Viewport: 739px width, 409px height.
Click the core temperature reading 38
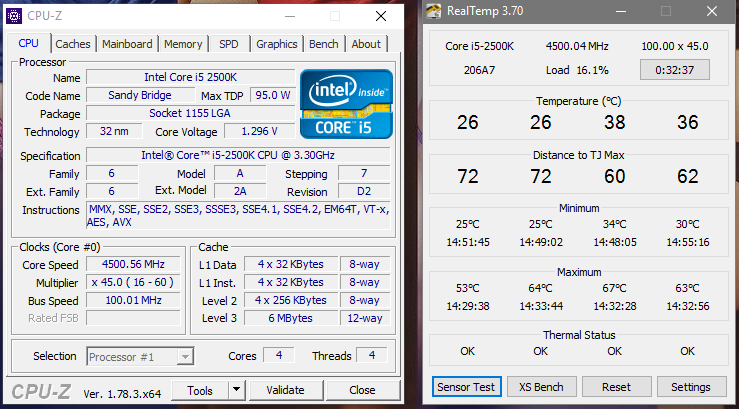[x=615, y=123]
